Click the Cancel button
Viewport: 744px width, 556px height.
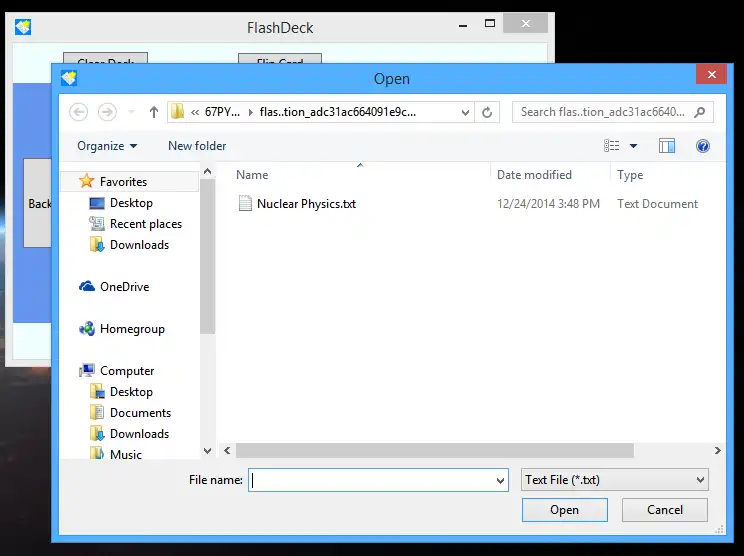tap(665, 510)
